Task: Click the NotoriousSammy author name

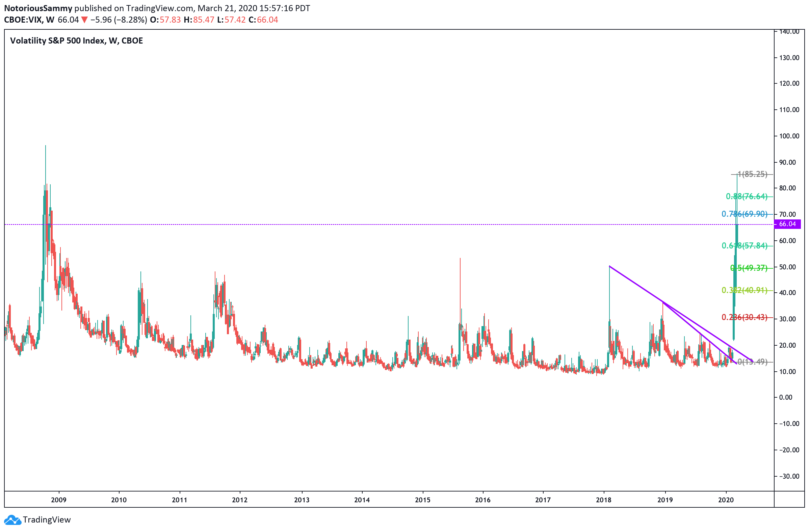Action: click(38, 8)
